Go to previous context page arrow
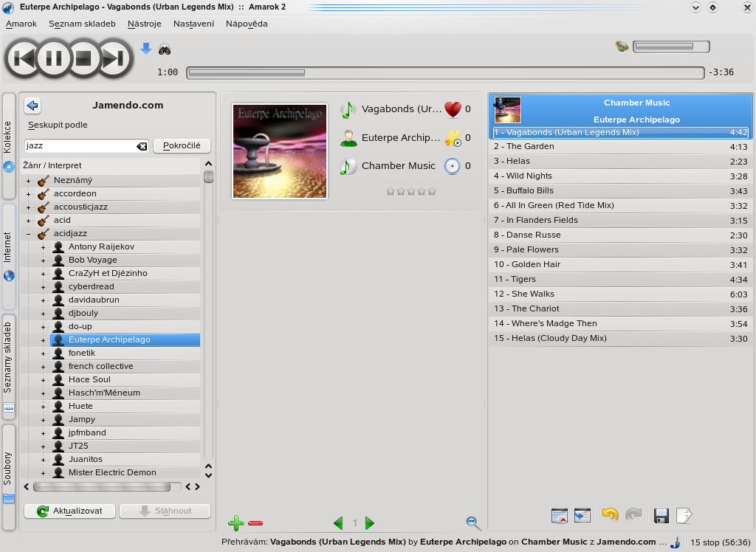Viewport: 756px width, 552px height. (x=338, y=523)
